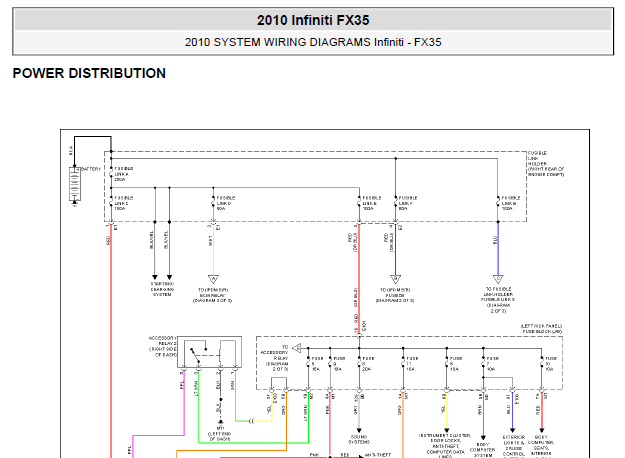The width and height of the screenshot is (625, 458).
Task: Click the thick red wire from connector E1
Action: tap(111, 341)
